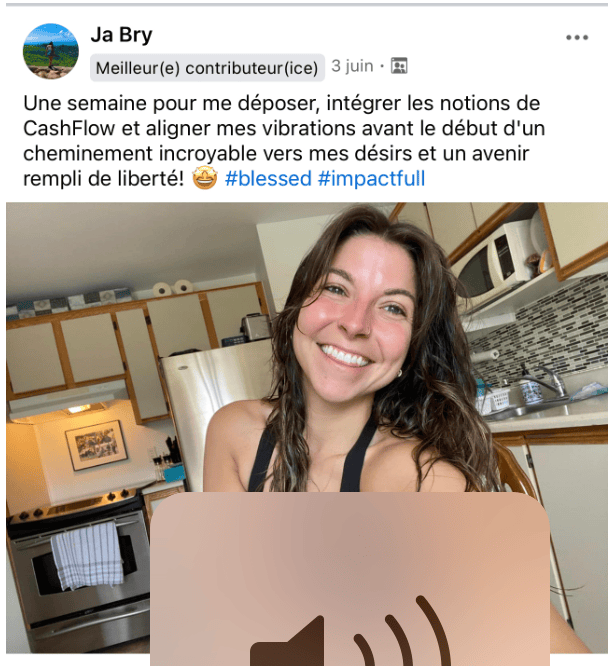Image resolution: width=612 pixels, height=666 pixels.
Task: Follow the #impactfull hashtag
Action: pos(371,178)
